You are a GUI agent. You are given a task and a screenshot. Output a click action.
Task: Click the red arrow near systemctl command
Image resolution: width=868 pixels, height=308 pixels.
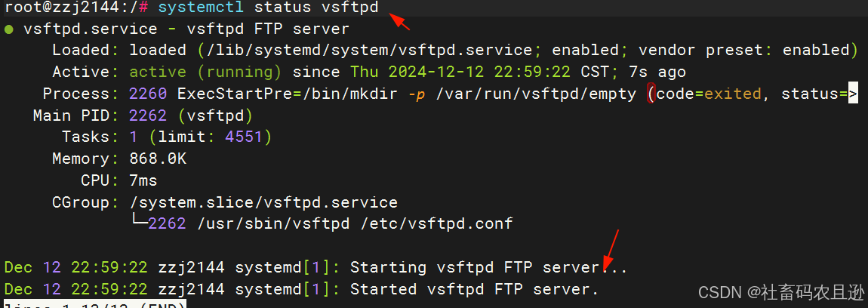tap(400, 23)
